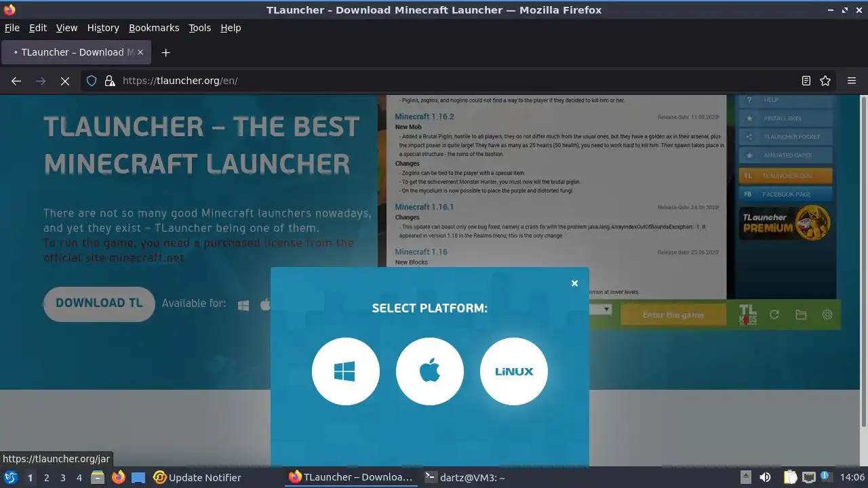Click the clock showing 14:06
The image size is (868, 488).
[852, 477]
